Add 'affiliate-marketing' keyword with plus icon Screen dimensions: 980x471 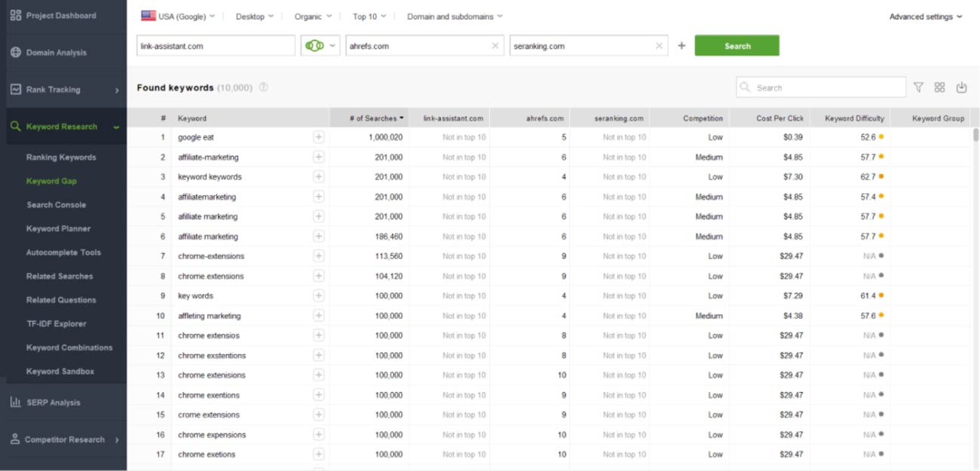[319, 157]
